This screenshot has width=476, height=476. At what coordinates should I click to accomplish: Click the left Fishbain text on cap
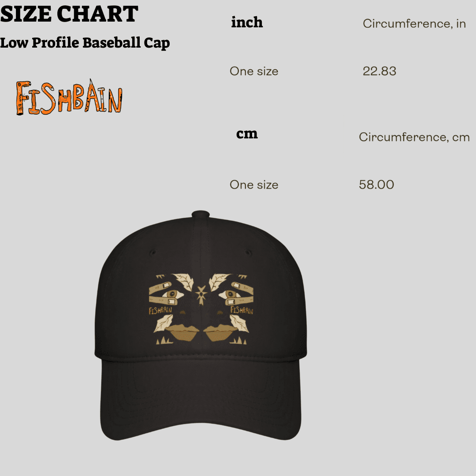[160, 310]
